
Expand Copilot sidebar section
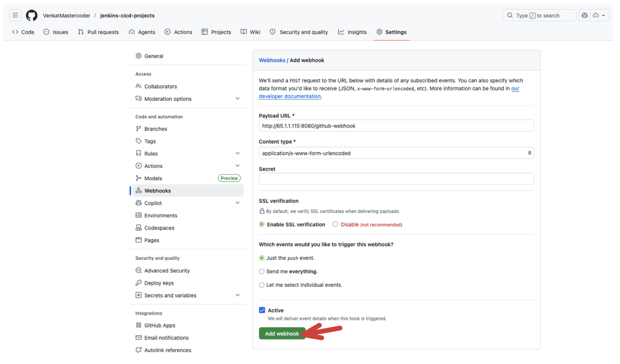(x=238, y=203)
